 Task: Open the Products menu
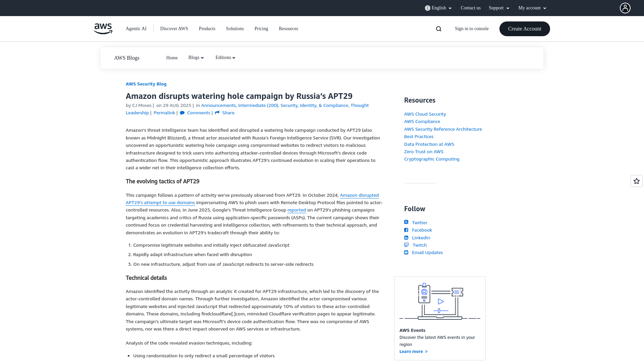pos(207,29)
